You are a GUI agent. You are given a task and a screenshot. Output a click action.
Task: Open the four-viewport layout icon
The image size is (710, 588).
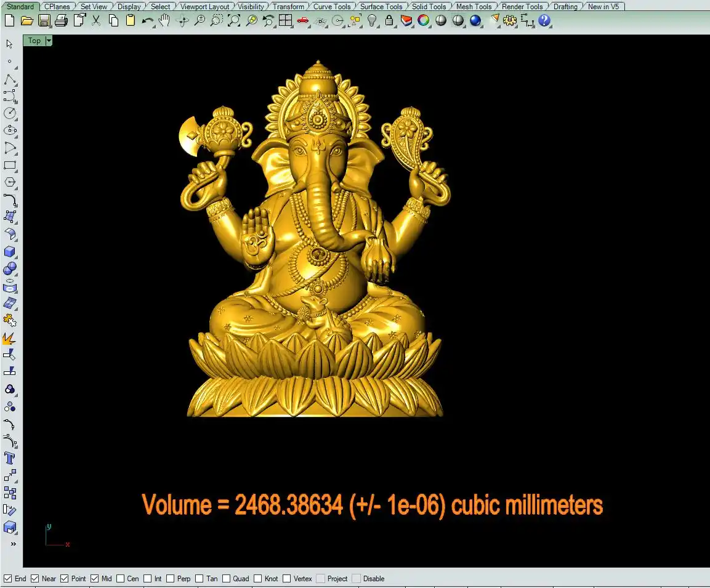click(285, 20)
